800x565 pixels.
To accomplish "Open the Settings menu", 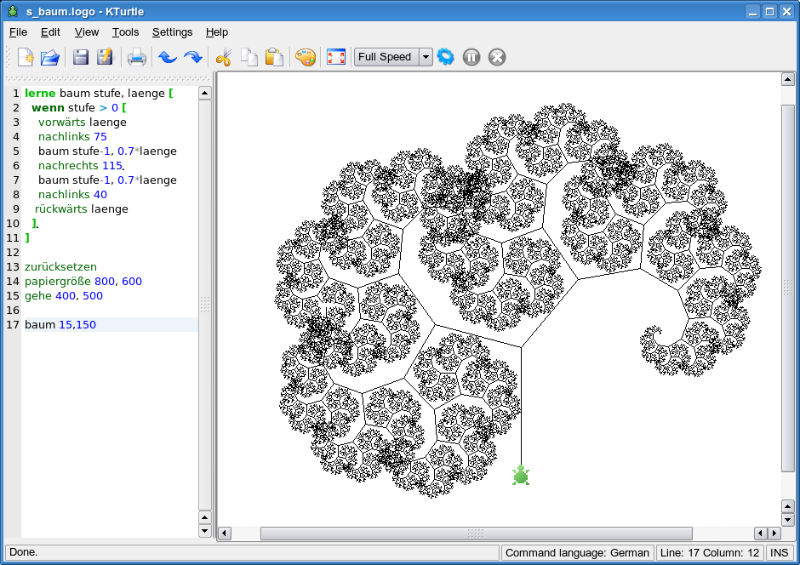I will tap(172, 32).
